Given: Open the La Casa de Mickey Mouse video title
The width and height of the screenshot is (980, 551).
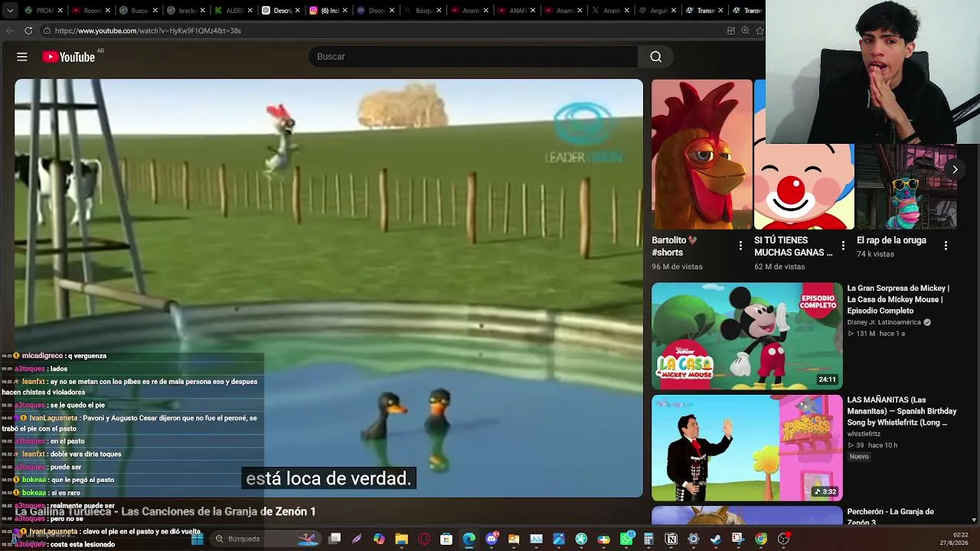Looking at the screenshot, I should pos(898,299).
